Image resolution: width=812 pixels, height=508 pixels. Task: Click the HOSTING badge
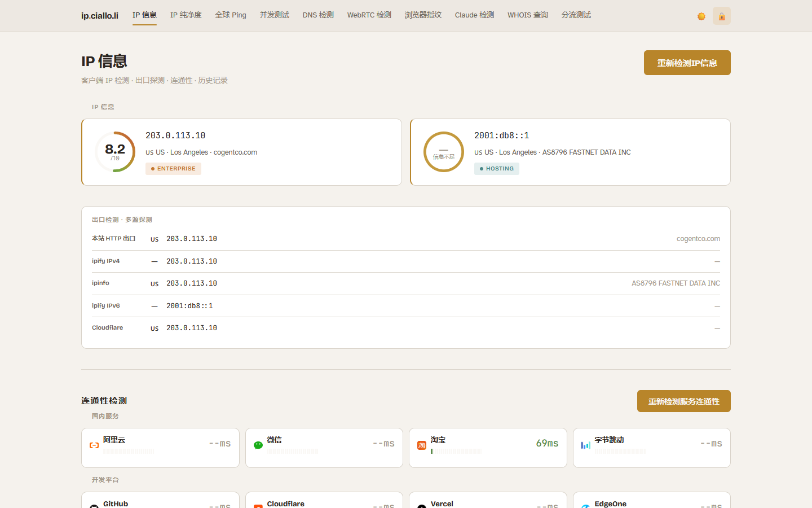(x=497, y=169)
